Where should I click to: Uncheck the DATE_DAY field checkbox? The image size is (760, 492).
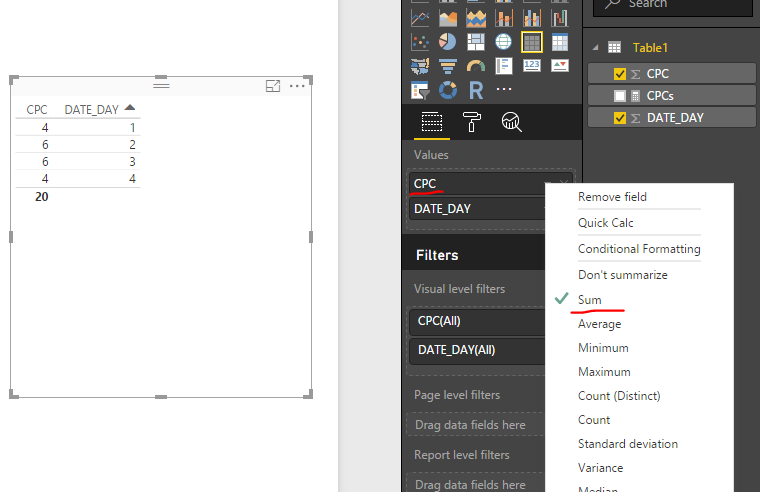(x=619, y=118)
